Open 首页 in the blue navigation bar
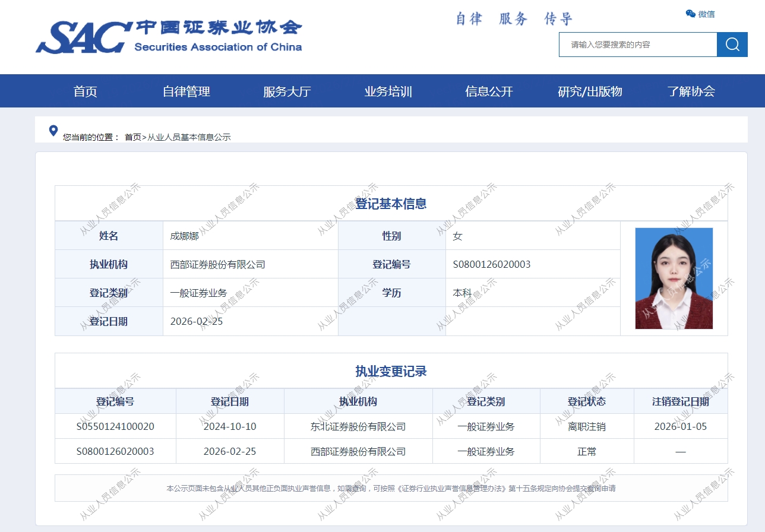 point(85,91)
